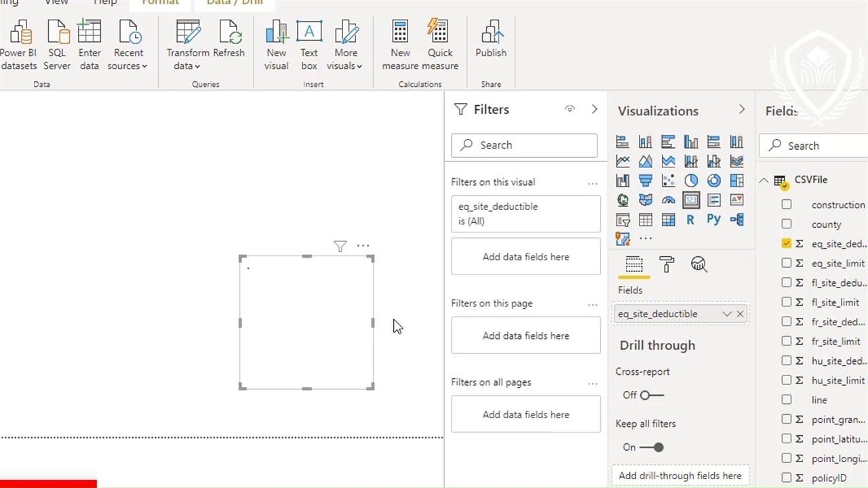Select the funnel chart visual
The image size is (868, 488).
point(645,181)
